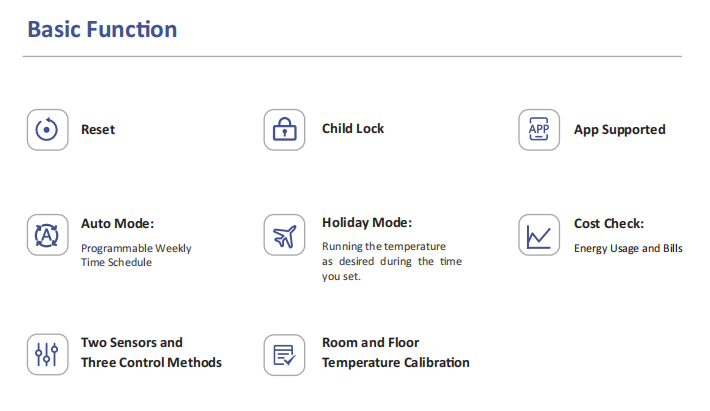Click the 'Basic Function' page title
Screen dimensions: 710x411
[102, 29]
